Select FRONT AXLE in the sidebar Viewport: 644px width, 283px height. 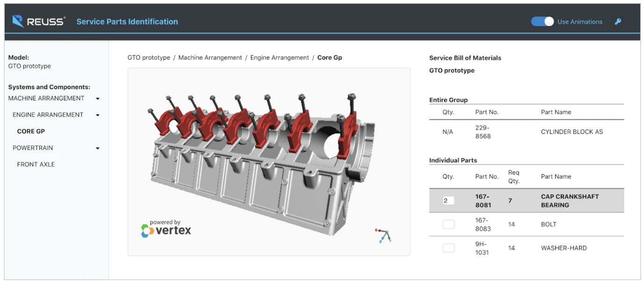click(36, 164)
